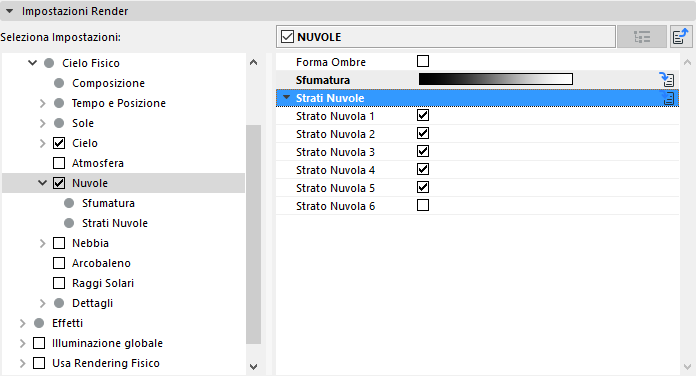Expand the Usa Rendering Fisico node

tap(23, 363)
